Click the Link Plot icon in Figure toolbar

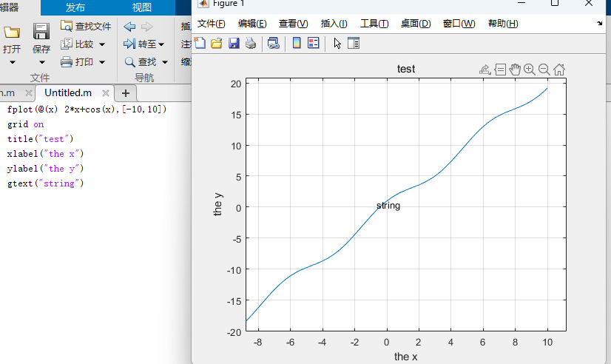(x=273, y=43)
